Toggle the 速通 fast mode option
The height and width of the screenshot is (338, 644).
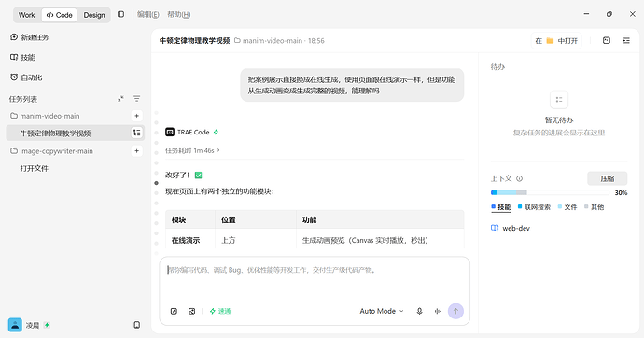click(220, 311)
